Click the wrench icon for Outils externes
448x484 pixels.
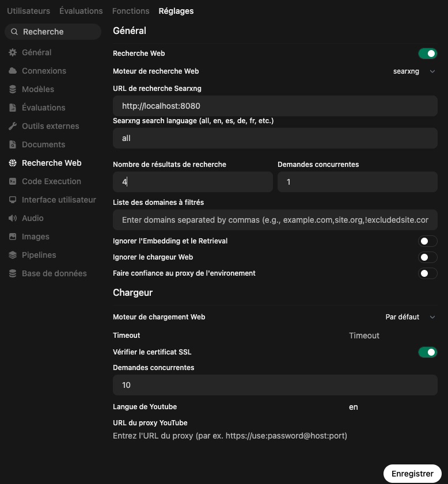click(13, 126)
